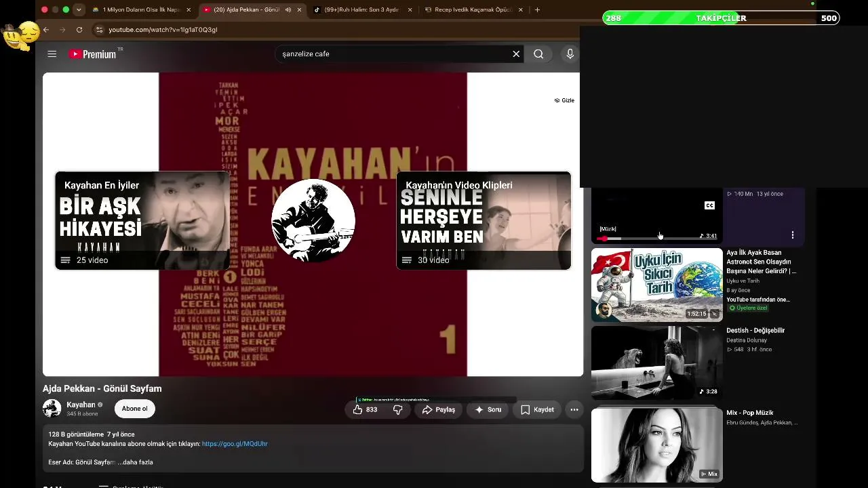Image resolution: width=868 pixels, height=488 pixels.
Task: Expand description with '...daha fazla'
Action: point(136,462)
